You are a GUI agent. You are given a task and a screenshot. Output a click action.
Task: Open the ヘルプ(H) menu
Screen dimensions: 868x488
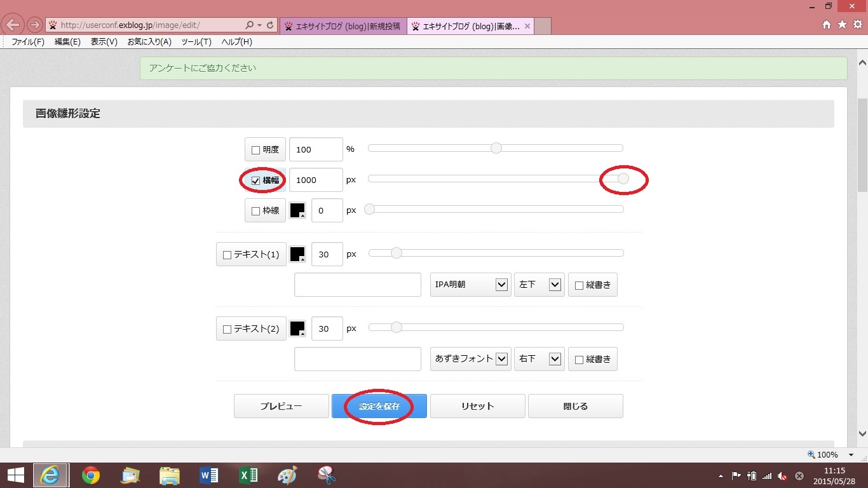point(236,42)
